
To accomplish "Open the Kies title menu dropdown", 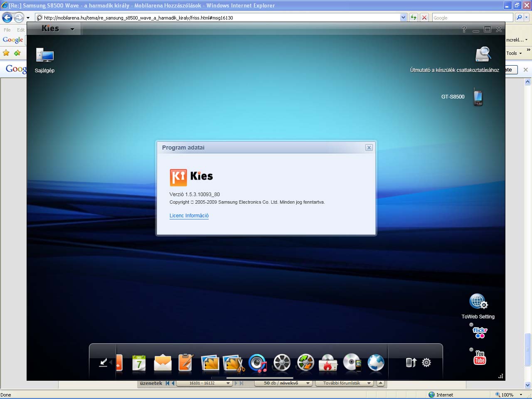I will click(72, 29).
